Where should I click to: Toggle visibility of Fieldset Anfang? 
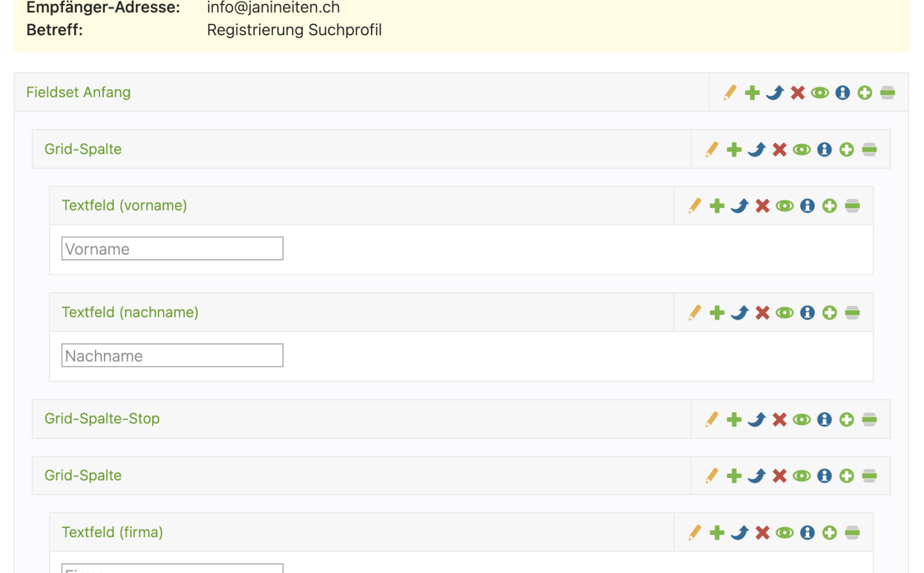click(x=820, y=93)
